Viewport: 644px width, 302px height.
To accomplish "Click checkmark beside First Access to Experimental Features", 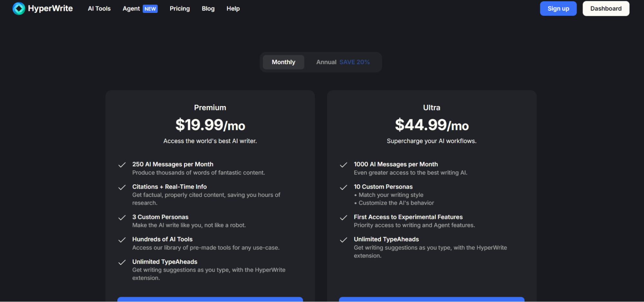I will point(343,218).
